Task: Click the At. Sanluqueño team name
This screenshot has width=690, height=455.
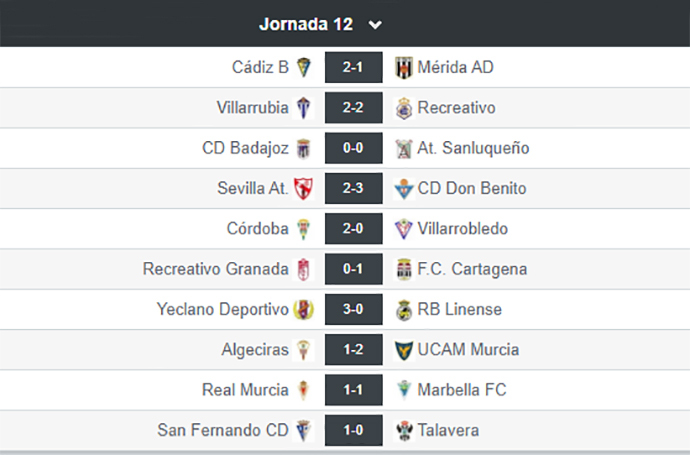Action: pyautogui.click(x=473, y=148)
